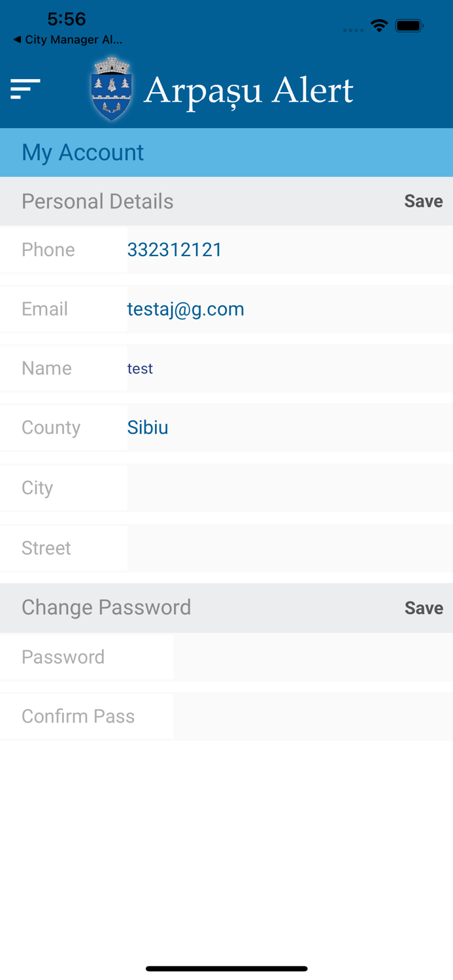Image resolution: width=453 pixels, height=980 pixels.
Task: Tap the Confirm Pass input field
Action: 312,716
